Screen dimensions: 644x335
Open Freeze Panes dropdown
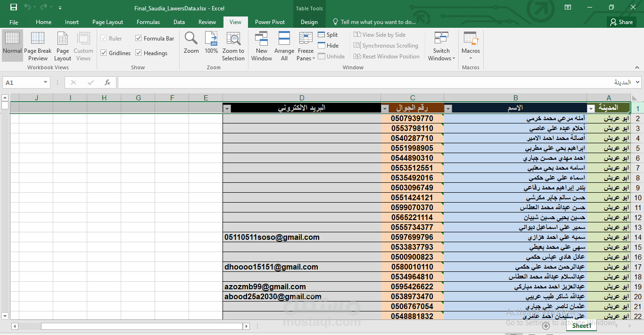point(305,46)
